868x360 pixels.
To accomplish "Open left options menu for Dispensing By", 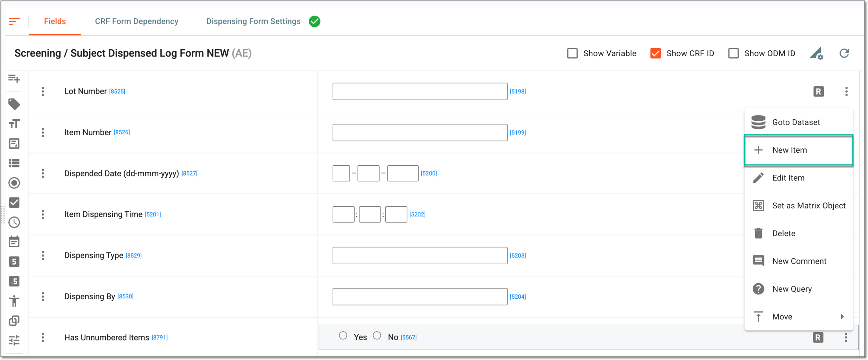I will [x=43, y=297].
